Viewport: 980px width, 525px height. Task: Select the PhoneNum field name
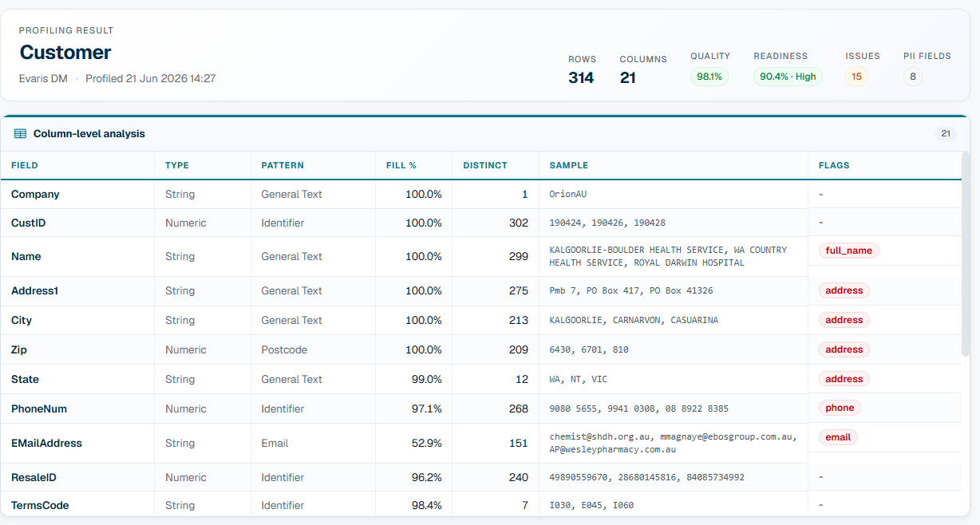point(39,409)
